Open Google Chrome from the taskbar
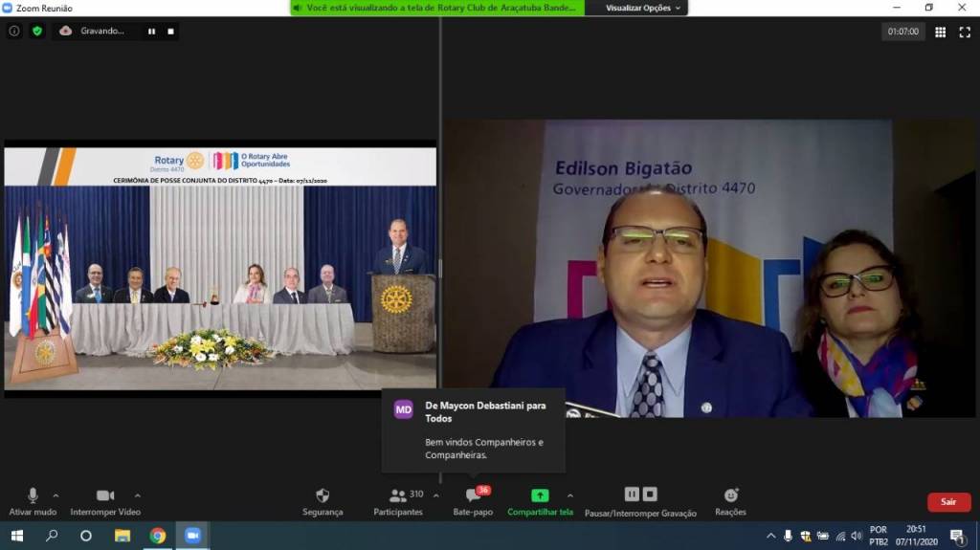The height and width of the screenshot is (550, 980). [157, 536]
